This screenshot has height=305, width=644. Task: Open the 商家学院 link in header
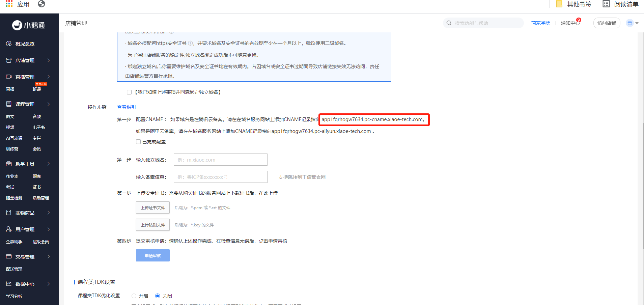(541, 23)
